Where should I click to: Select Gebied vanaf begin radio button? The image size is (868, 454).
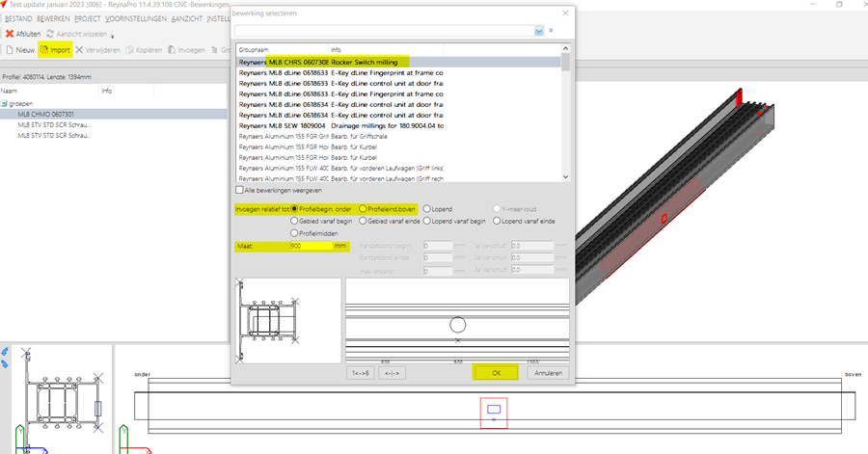click(x=294, y=221)
